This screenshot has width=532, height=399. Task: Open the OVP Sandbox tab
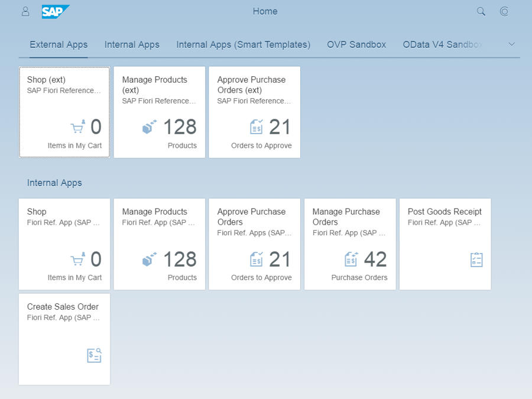(x=356, y=44)
